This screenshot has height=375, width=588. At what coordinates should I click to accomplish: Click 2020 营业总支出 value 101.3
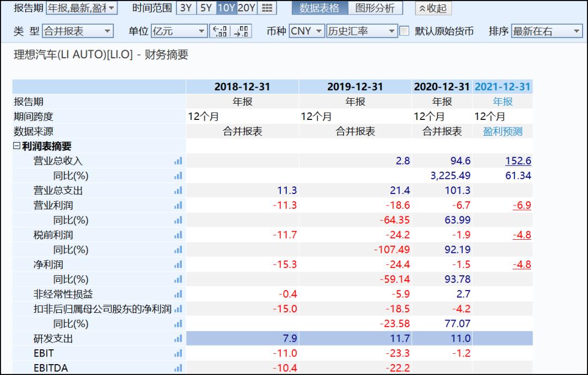click(457, 191)
